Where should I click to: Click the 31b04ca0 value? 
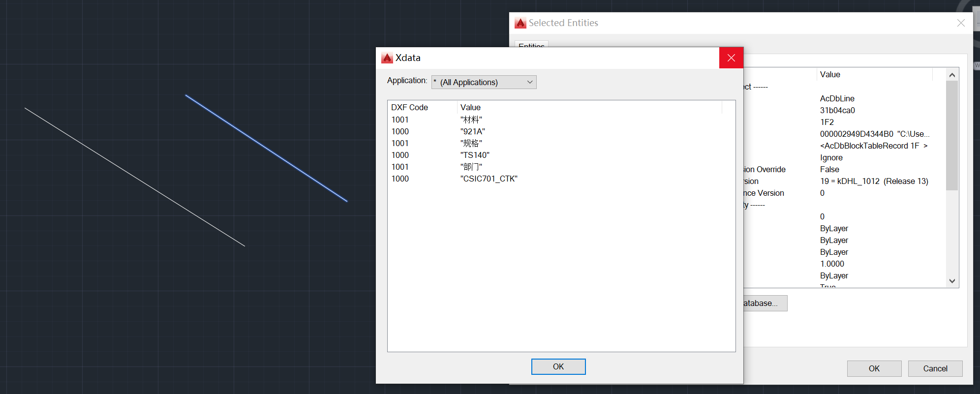coord(837,110)
